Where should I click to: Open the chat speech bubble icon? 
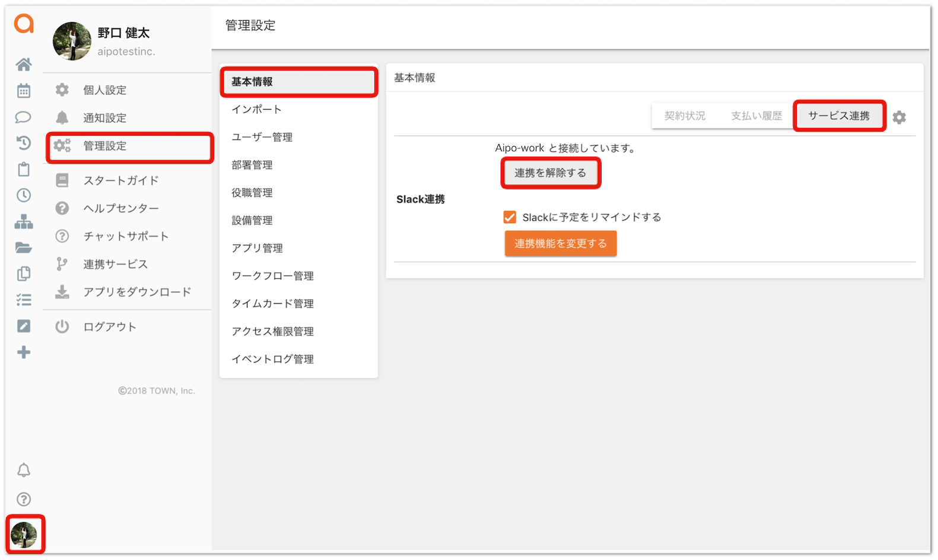click(x=24, y=117)
